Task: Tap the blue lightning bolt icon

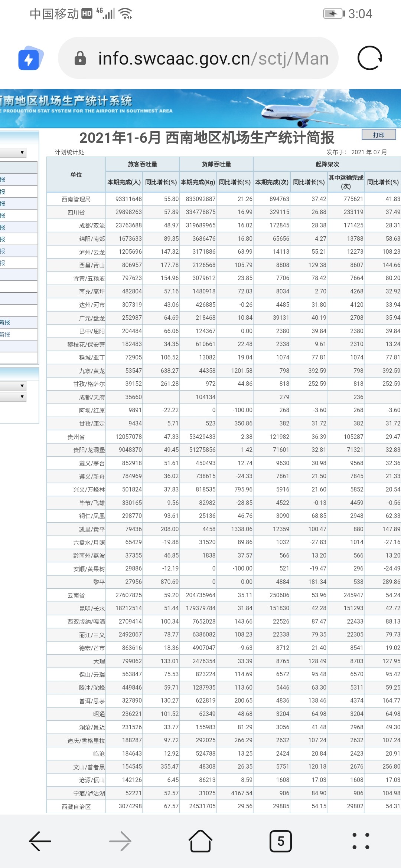Action: point(30,59)
